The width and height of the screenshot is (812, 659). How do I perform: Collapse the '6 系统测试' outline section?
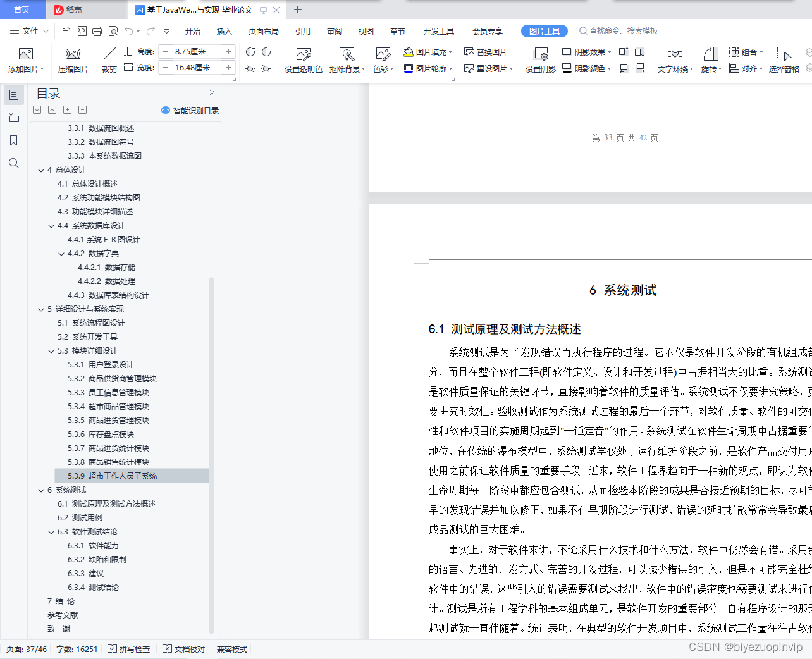pos(40,490)
